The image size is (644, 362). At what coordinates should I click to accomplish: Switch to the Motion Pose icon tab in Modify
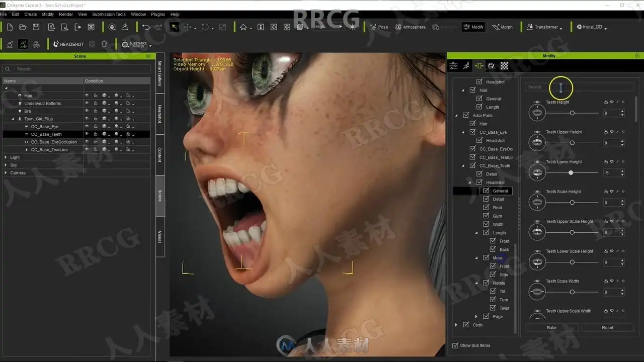[466, 66]
